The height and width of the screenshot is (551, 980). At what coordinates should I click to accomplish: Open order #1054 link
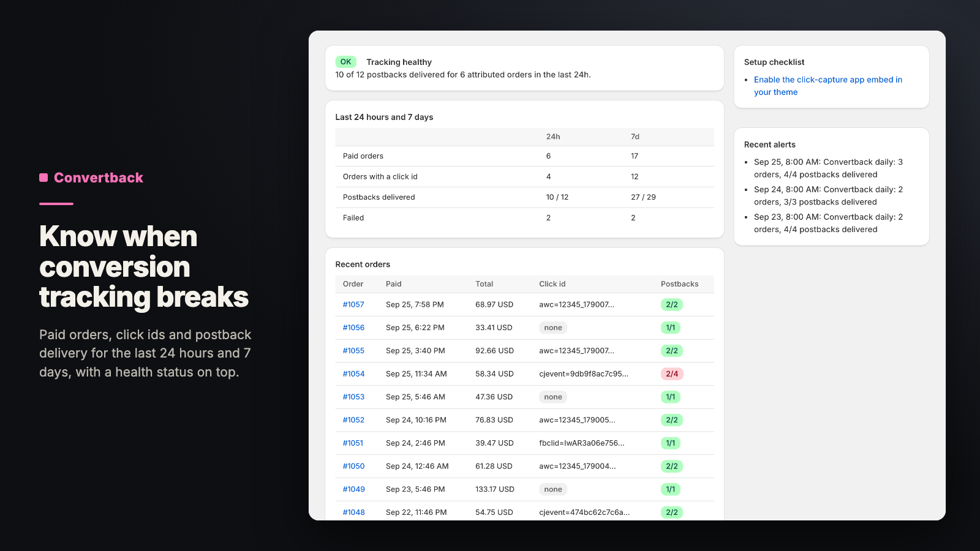pos(353,373)
